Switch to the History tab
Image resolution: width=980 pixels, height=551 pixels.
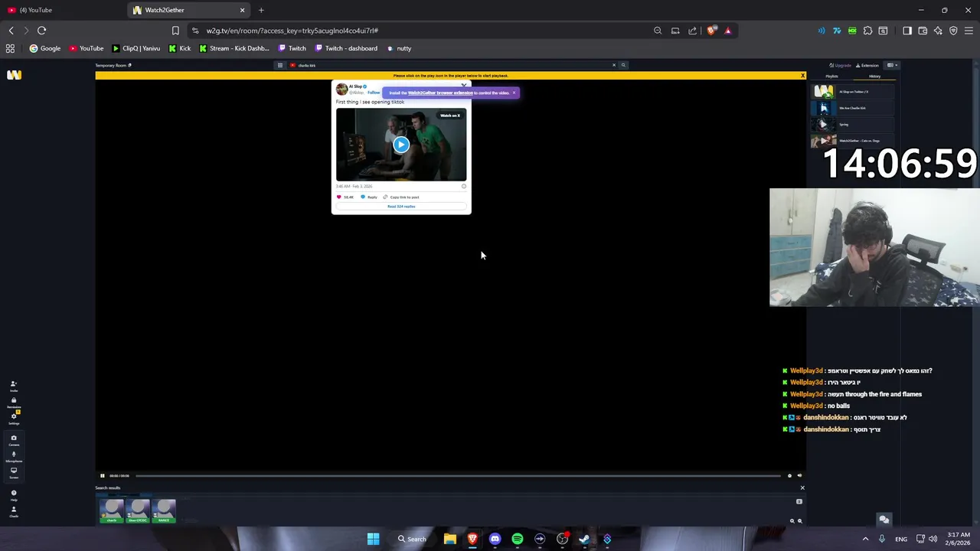pyautogui.click(x=874, y=77)
